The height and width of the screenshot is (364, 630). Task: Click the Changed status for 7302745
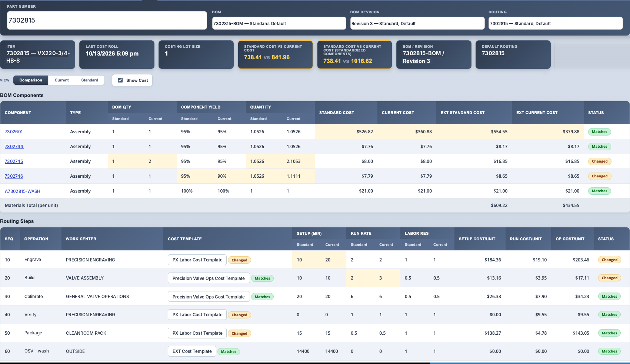click(600, 161)
